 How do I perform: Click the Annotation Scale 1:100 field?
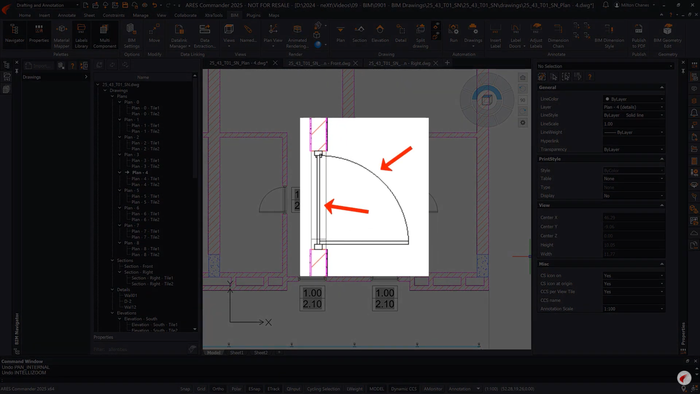[x=633, y=309]
